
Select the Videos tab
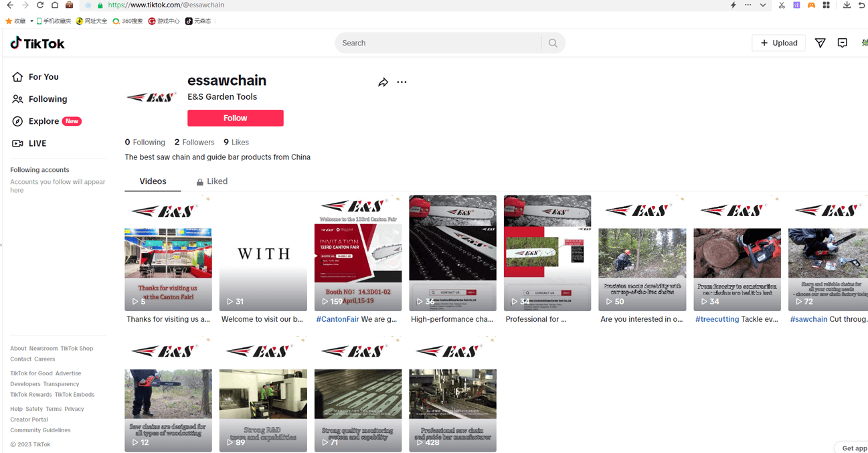(x=153, y=181)
